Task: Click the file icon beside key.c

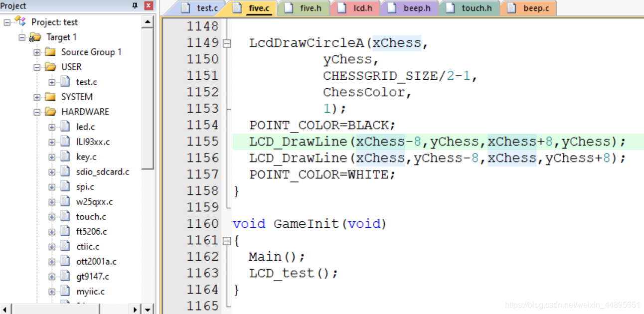Action: 65,157
